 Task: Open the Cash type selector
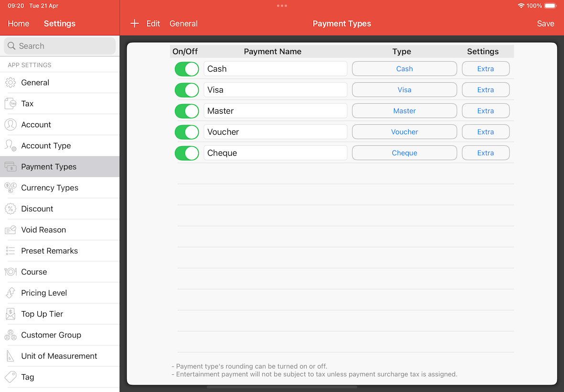(404, 69)
